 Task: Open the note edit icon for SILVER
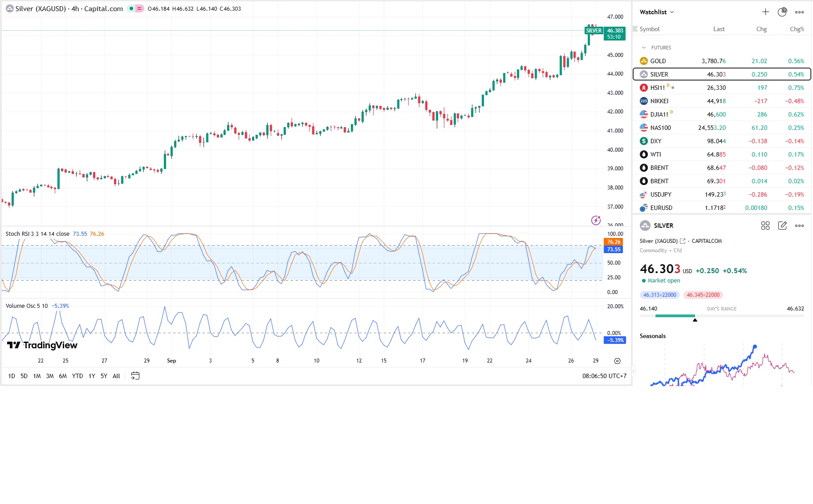click(782, 226)
